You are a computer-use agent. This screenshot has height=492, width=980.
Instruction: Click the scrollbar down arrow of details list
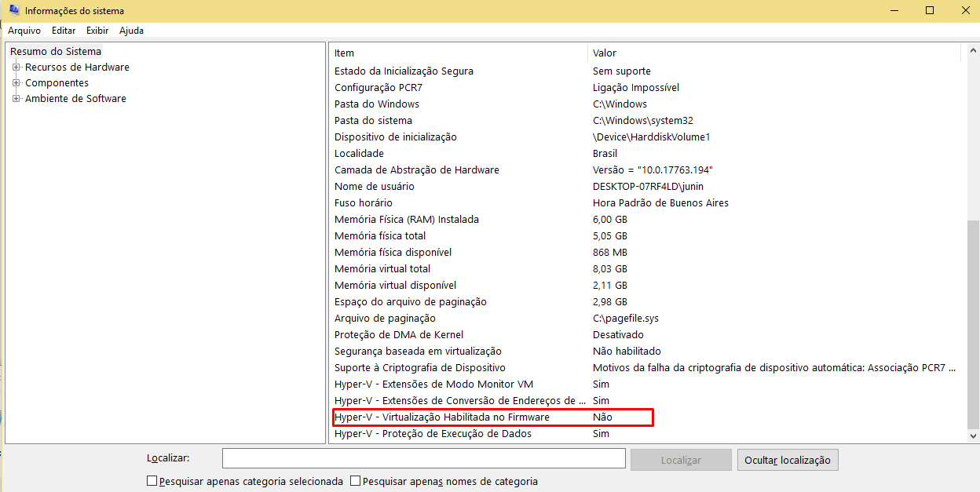(972, 436)
